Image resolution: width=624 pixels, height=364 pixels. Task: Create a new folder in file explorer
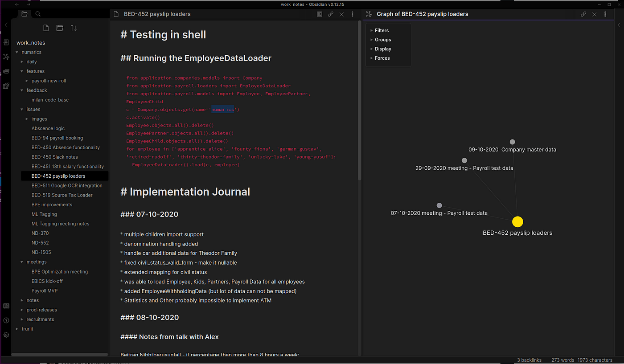point(60,28)
